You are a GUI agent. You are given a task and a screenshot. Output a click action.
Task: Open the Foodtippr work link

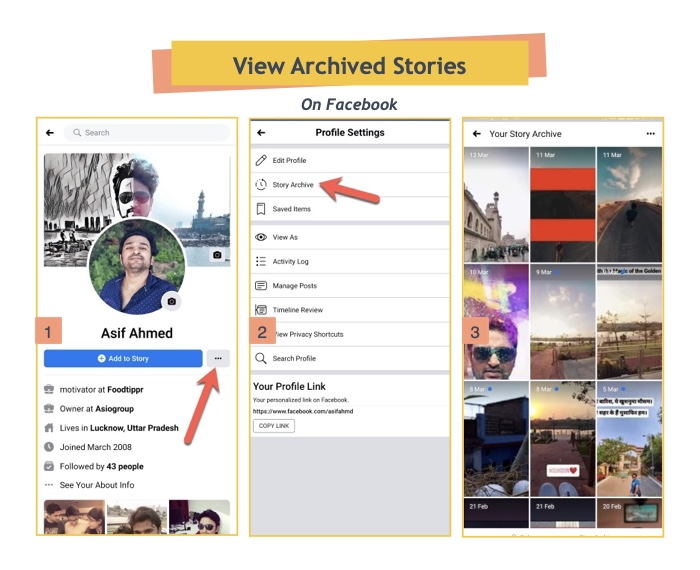[125, 390]
